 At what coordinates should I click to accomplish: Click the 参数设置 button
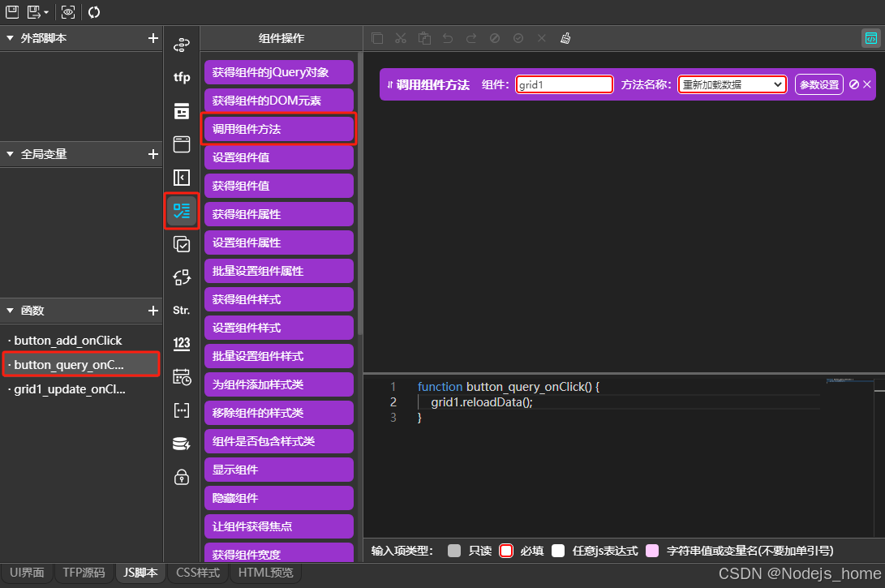[x=819, y=84]
